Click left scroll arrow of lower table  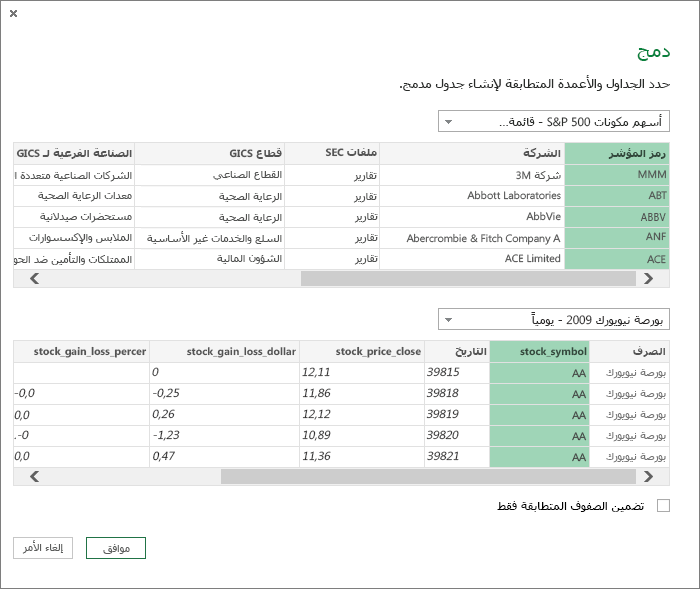point(34,476)
